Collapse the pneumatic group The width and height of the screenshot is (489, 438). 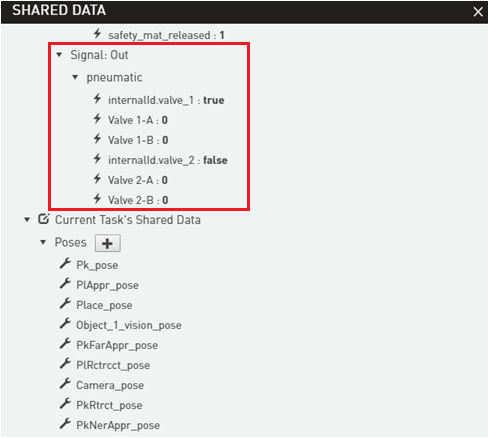click(x=75, y=77)
